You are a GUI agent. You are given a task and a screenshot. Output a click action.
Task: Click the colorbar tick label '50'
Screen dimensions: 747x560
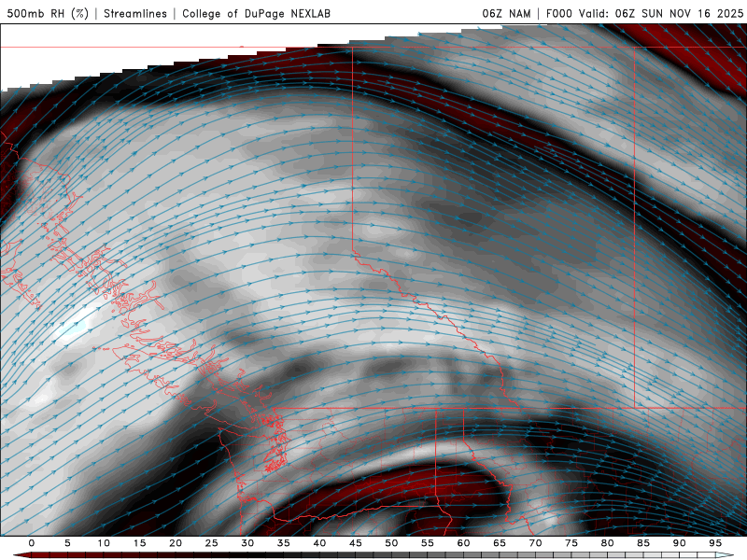click(x=391, y=543)
